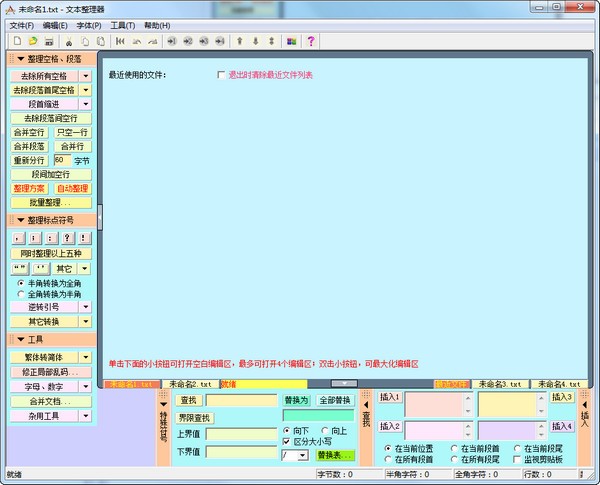Undo last action via toolbar icon
Image resolution: width=600 pixels, height=485 pixels.
[136, 41]
